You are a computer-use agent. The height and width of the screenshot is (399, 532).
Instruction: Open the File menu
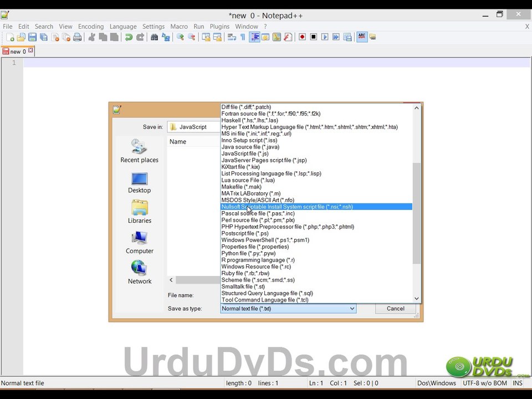7,27
